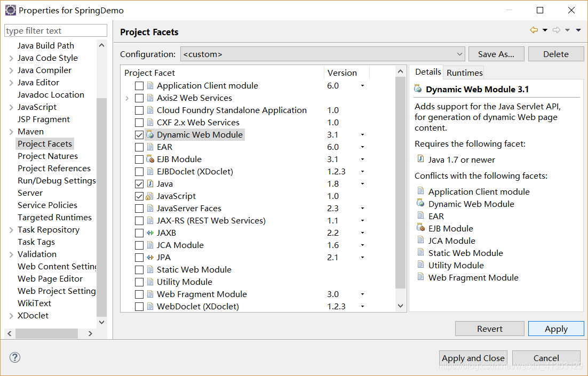Open the Server properties page
Viewport: 588px width, 376px height.
30,193
